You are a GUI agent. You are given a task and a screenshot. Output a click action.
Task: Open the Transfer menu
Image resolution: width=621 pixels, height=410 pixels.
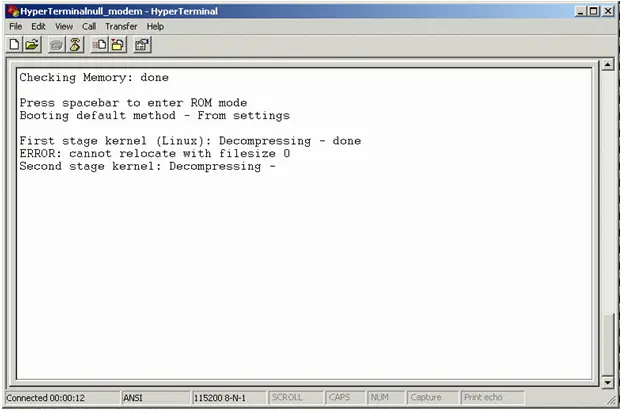(x=121, y=27)
